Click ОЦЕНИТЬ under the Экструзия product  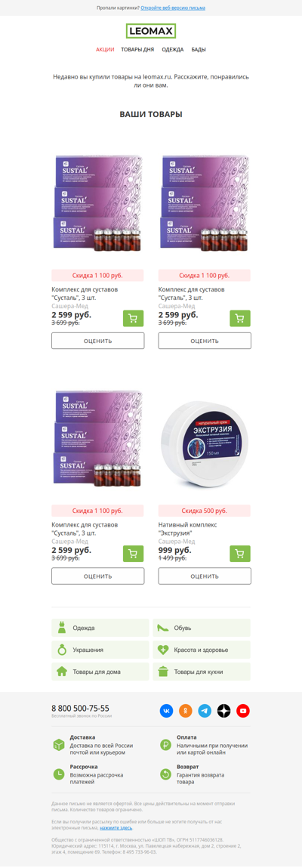(x=205, y=576)
